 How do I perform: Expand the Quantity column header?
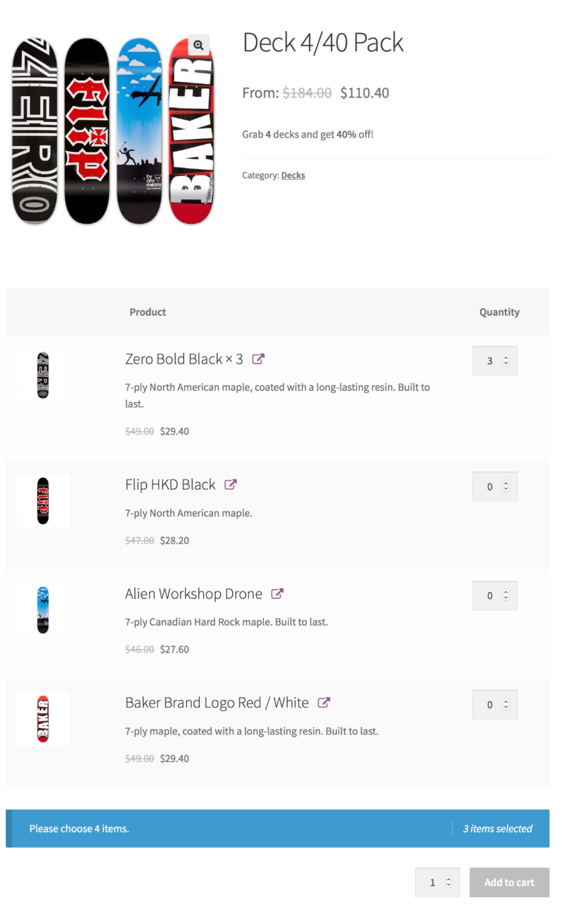pyautogui.click(x=499, y=312)
